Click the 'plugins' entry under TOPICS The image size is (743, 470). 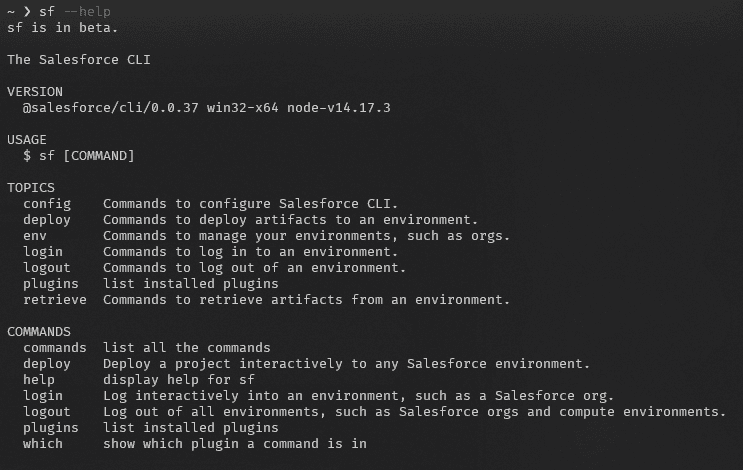coord(51,284)
